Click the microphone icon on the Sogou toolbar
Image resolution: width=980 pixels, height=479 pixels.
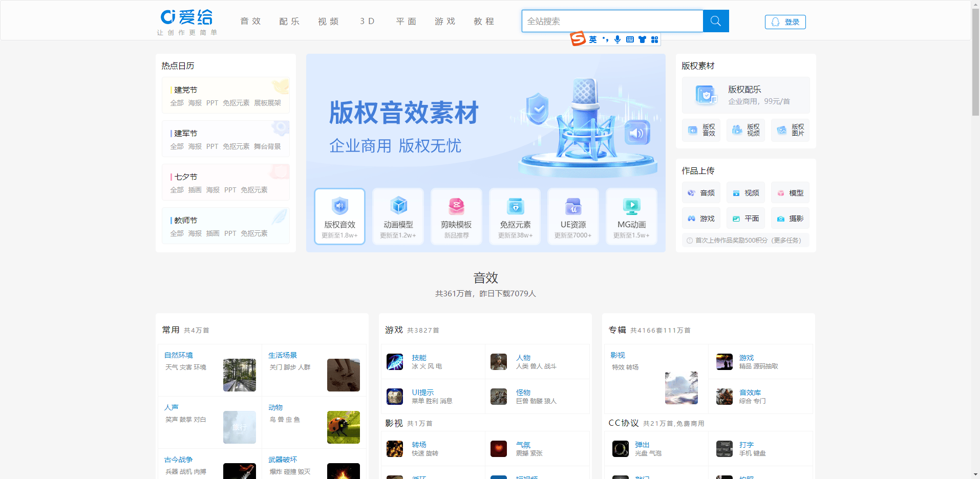(617, 39)
